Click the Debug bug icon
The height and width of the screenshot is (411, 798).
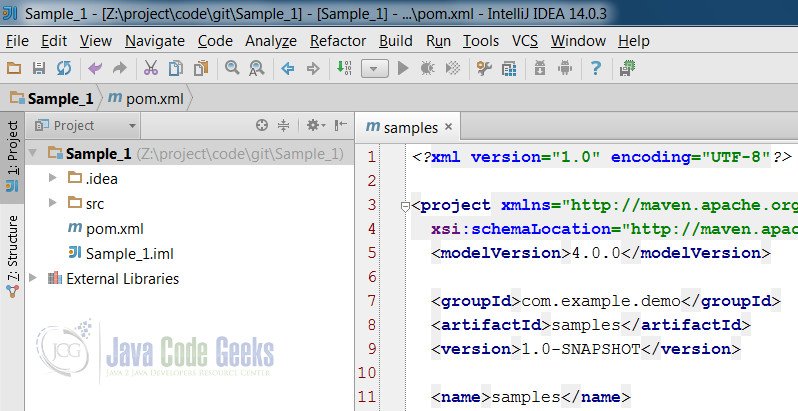click(x=428, y=68)
